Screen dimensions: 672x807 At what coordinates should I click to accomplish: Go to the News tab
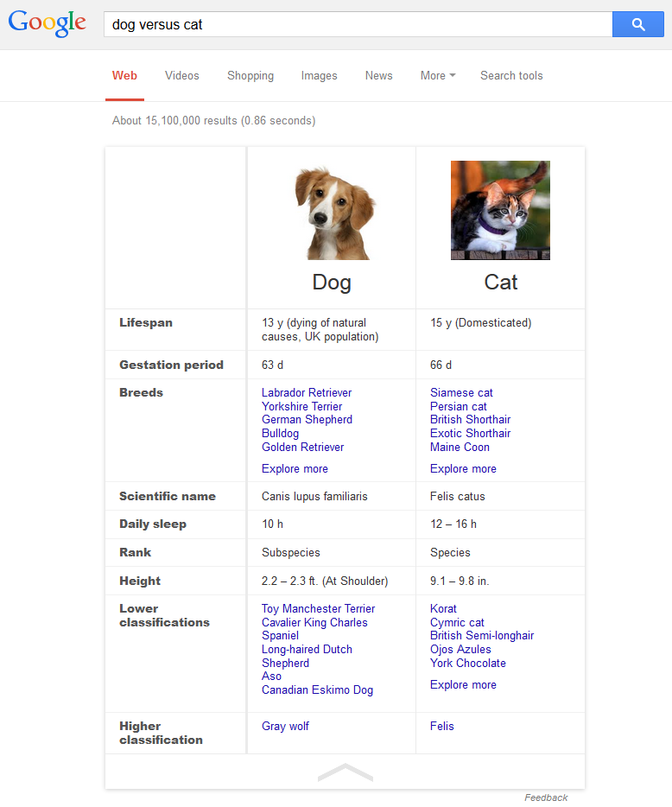(x=378, y=76)
